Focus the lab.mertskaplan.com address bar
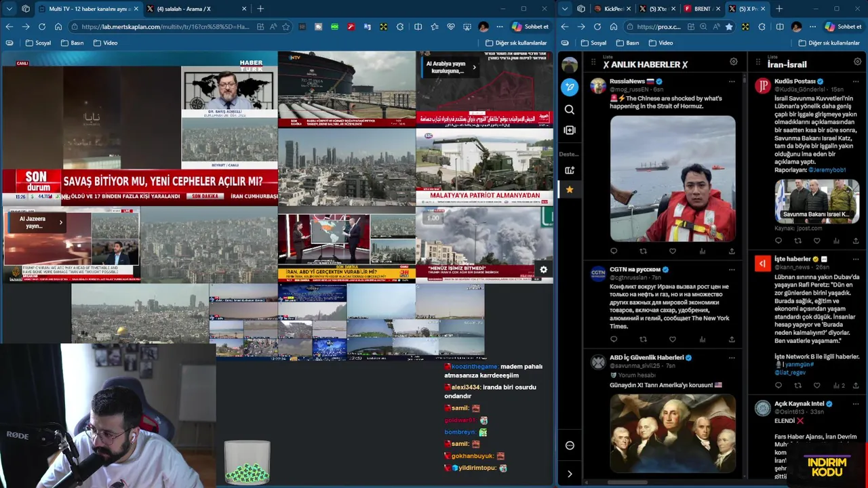Screen dimensions: 868x488 pos(165,26)
